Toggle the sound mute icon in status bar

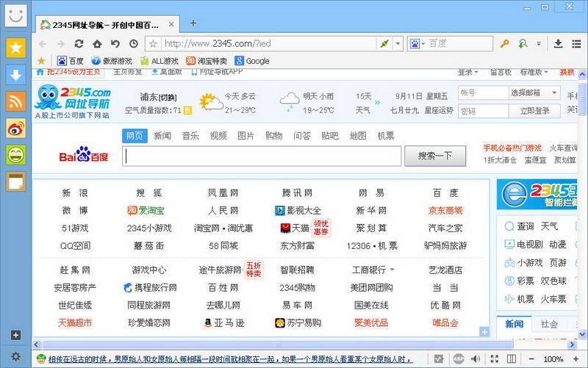tap(477, 359)
